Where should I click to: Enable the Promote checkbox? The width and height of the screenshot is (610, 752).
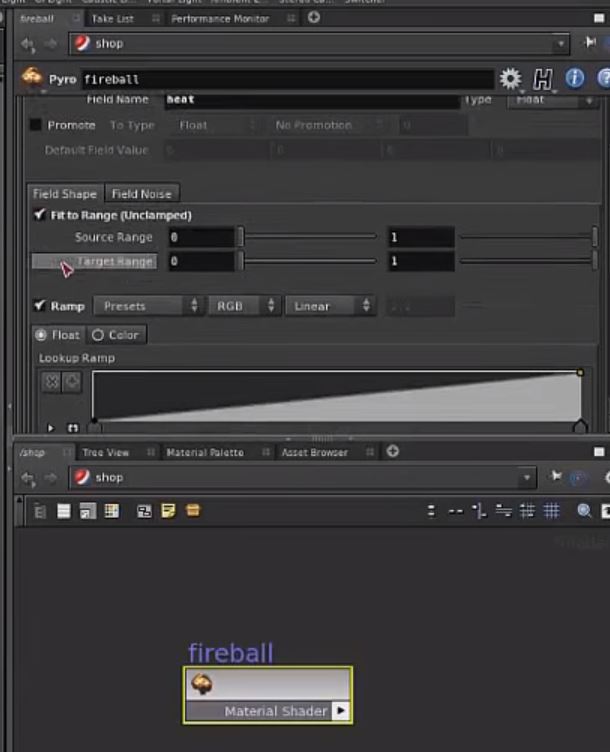pyautogui.click(x=35, y=125)
